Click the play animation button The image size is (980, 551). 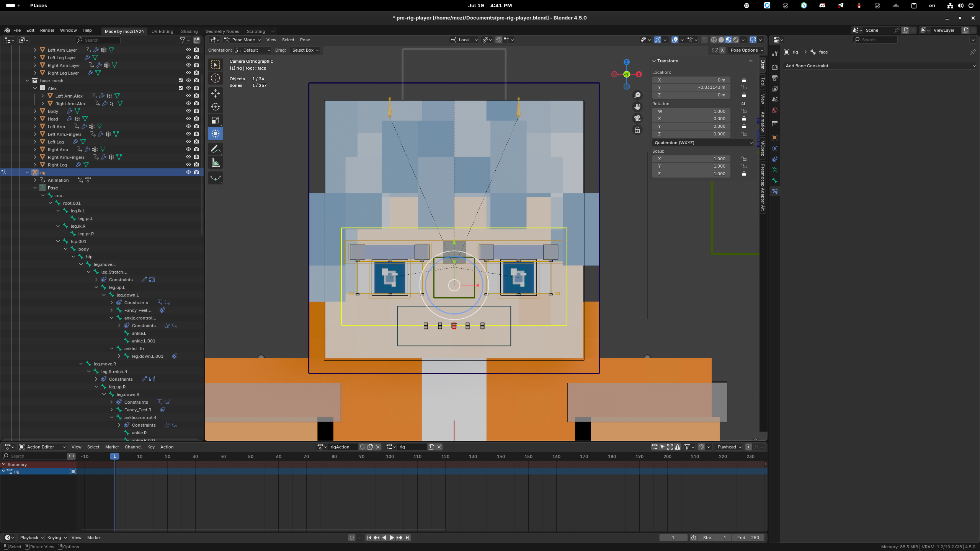(x=392, y=538)
